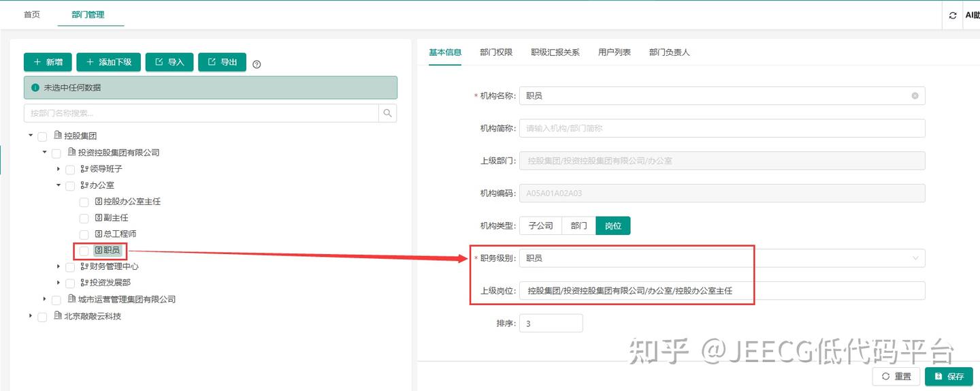Click the company icon beside 控股集团
The image size is (980, 391).
coord(58,136)
